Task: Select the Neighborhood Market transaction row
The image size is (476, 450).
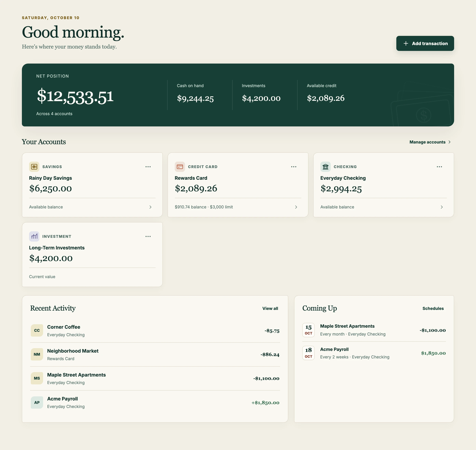Action: (x=155, y=354)
